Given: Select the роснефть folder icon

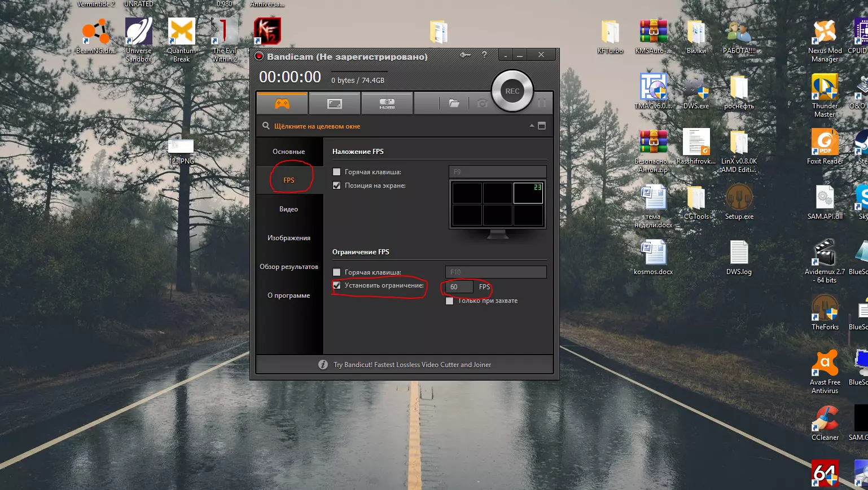Looking at the screenshot, I should click(x=739, y=91).
